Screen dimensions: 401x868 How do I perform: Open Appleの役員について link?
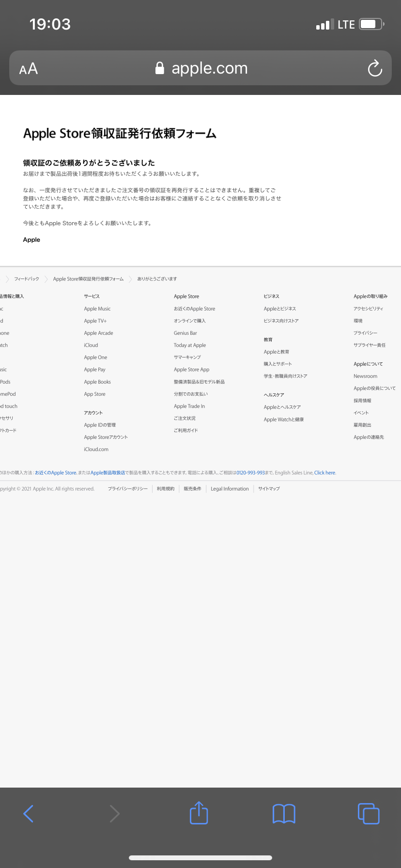[375, 388]
